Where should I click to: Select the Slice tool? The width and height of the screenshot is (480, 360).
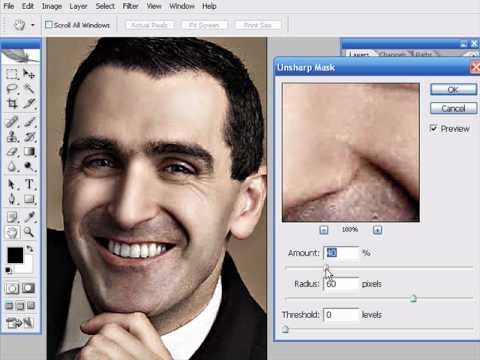[x=29, y=104]
